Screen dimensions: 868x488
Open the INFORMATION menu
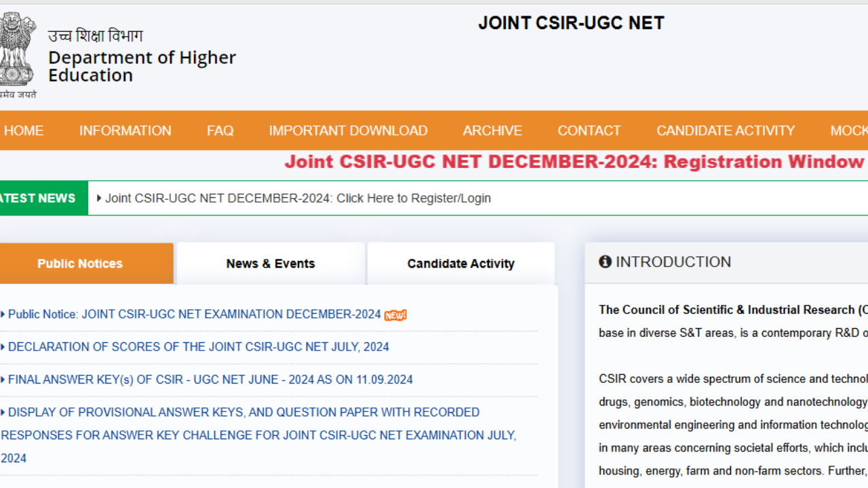tap(125, 130)
